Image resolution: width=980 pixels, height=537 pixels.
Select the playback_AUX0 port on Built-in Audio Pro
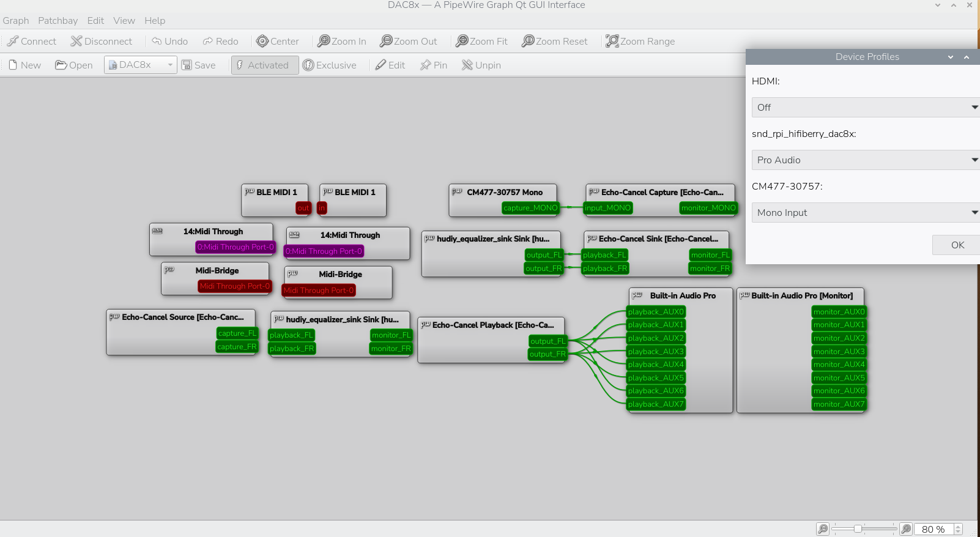[656, 312]
